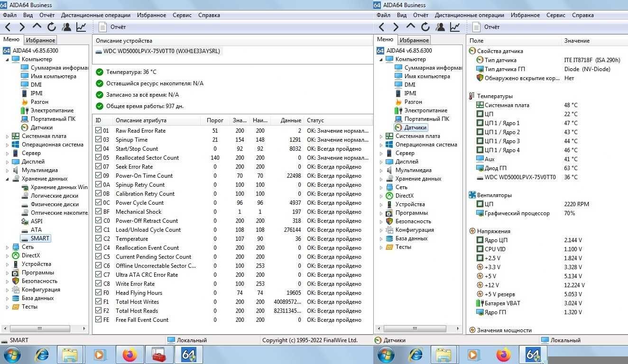Open Сервис menu in left window

pyautogui.click(x=182, y=15)
